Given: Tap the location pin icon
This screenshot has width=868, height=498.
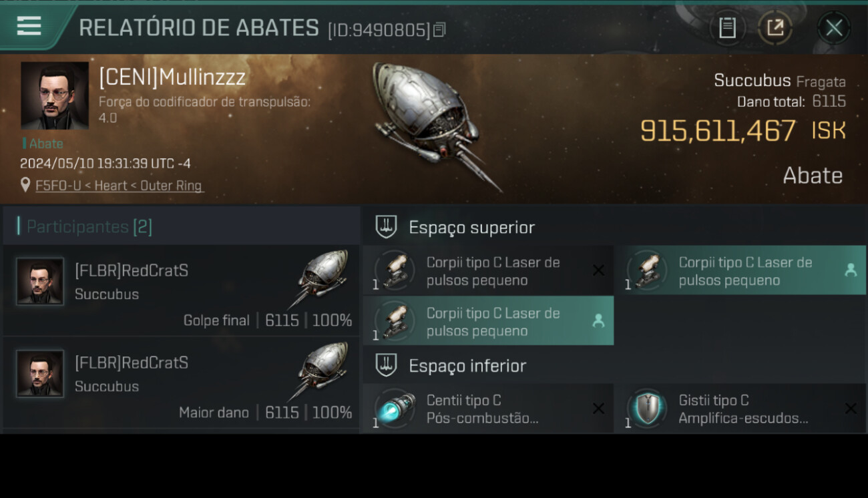Looking at the screenshot, I should (x=25, y=185).
